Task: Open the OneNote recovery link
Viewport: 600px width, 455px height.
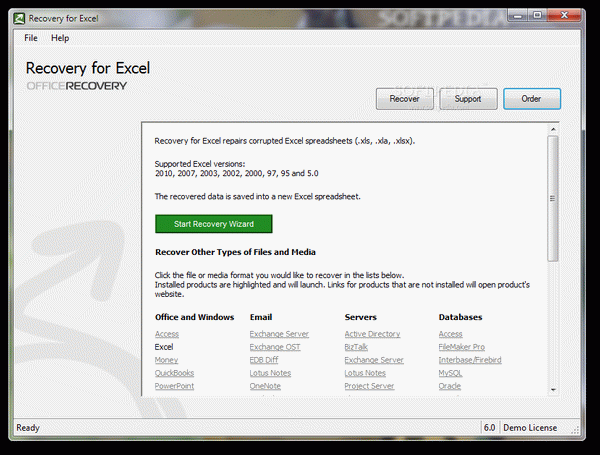Action: pos(265,386)
